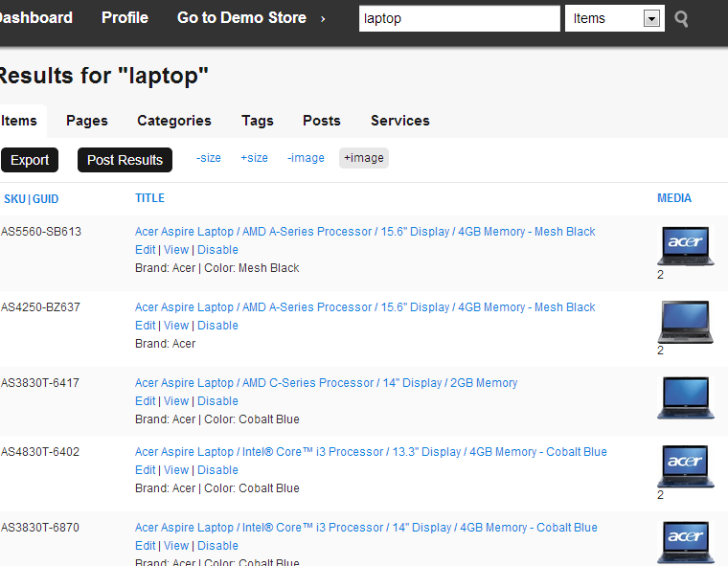Click the Post Results button
728x566 pixels.
click(x=125, y=160)
